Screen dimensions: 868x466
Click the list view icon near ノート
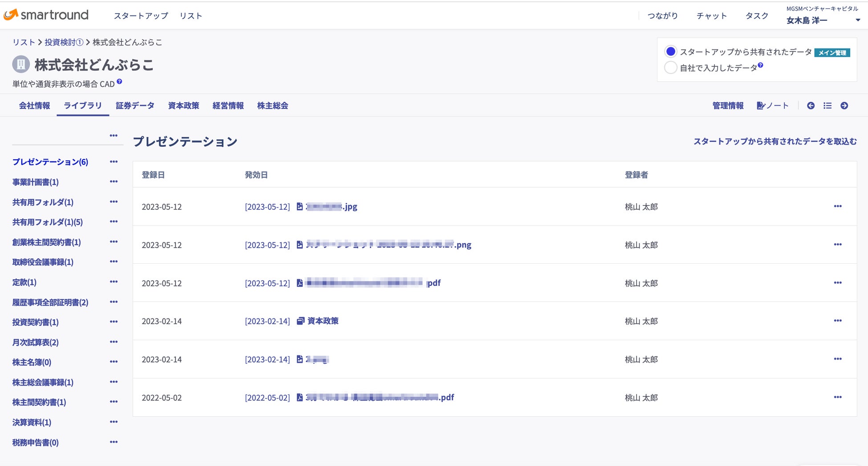pos(827,106)
